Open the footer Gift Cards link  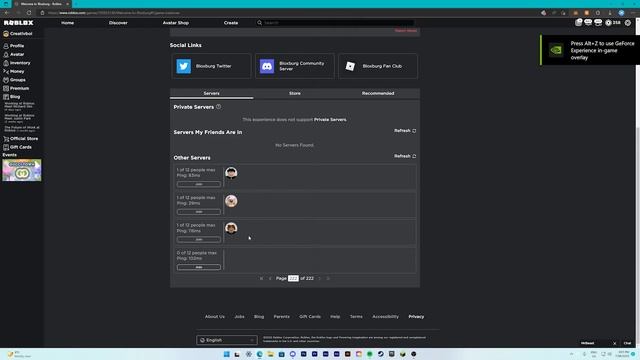(310, 317)
